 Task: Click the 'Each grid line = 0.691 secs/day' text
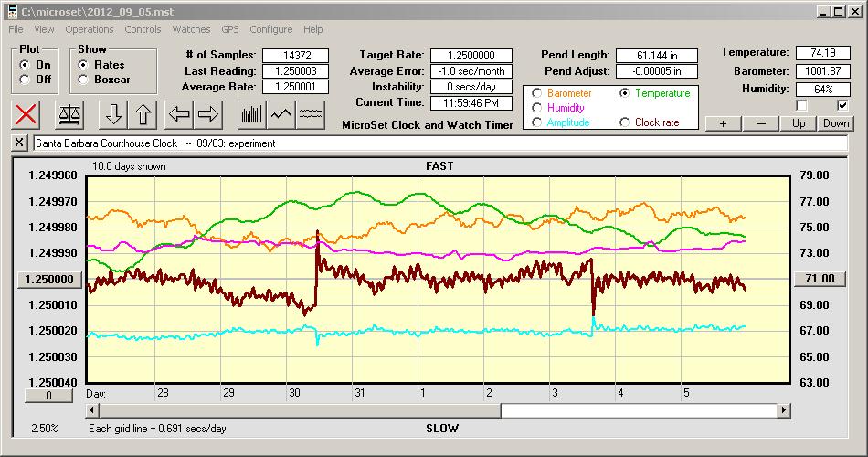(x=157, y=428)
